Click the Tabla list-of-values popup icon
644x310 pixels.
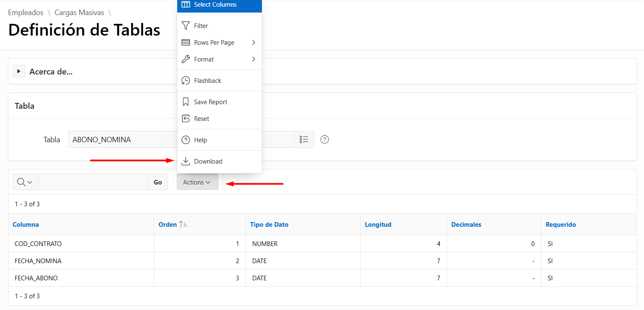click(304, 139)
